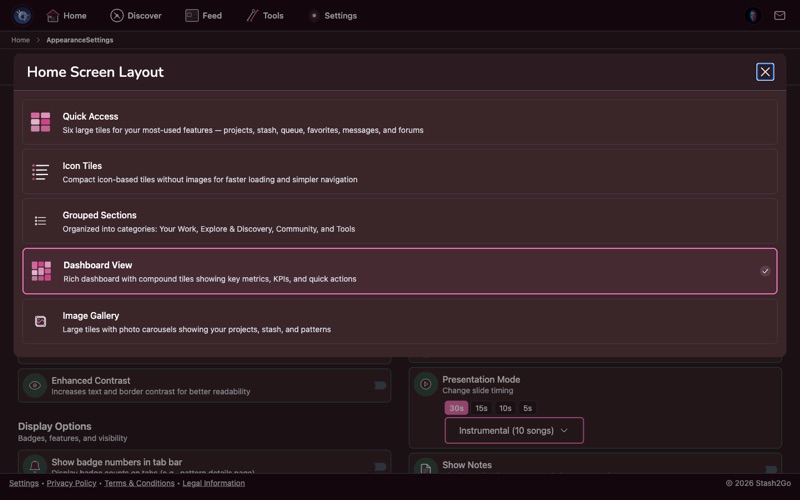
Task: Open the Privacy Policy link
Action: (71, 483)
